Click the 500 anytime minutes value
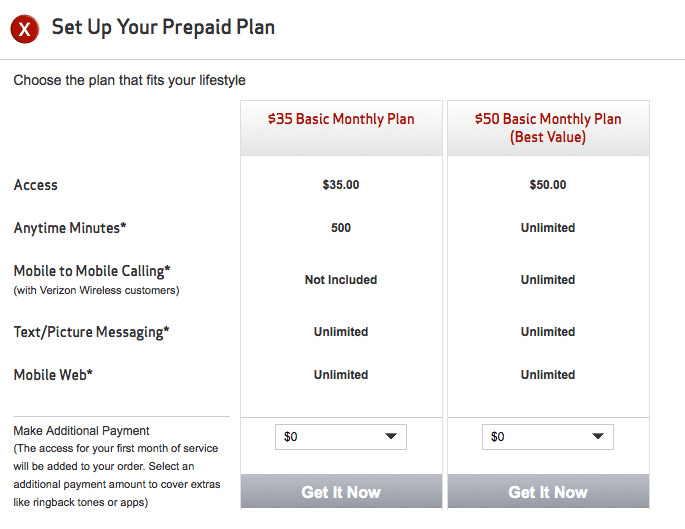Image resolution: width=685 pixels, height=529 pixels. click(341, 228)
